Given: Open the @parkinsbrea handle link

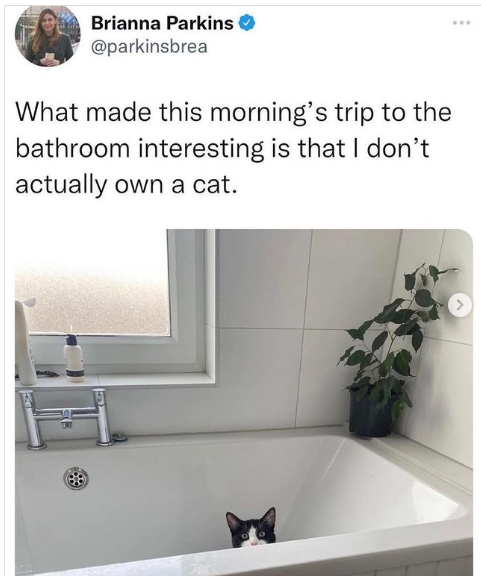Looking at the screenshot, I should pyautogui.click(x=149, y=47).
